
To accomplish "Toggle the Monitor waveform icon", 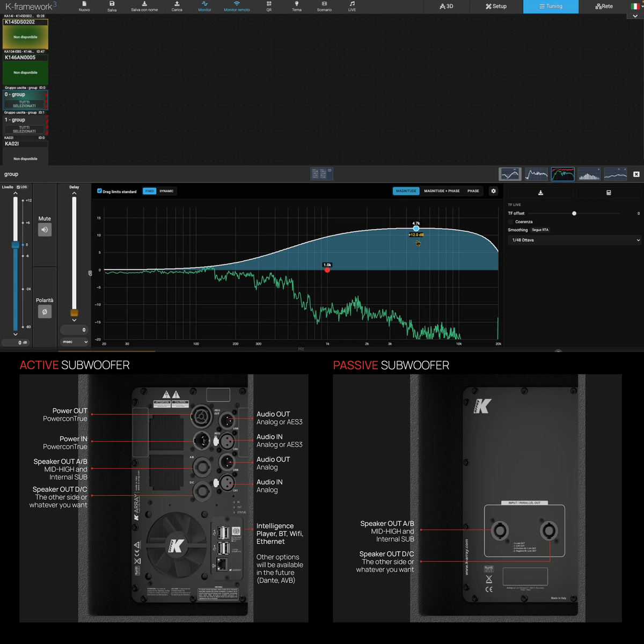I will 204,6.
